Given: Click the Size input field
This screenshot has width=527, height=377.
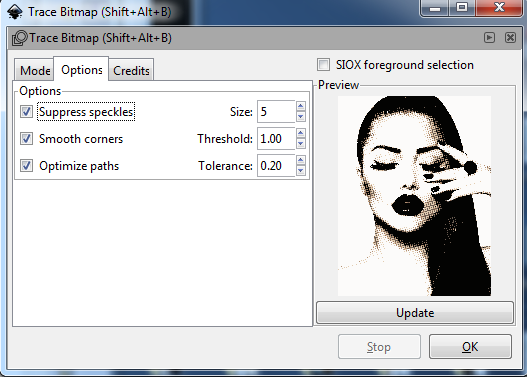Looking at the screenshot, I should click(x=276, y=112).
